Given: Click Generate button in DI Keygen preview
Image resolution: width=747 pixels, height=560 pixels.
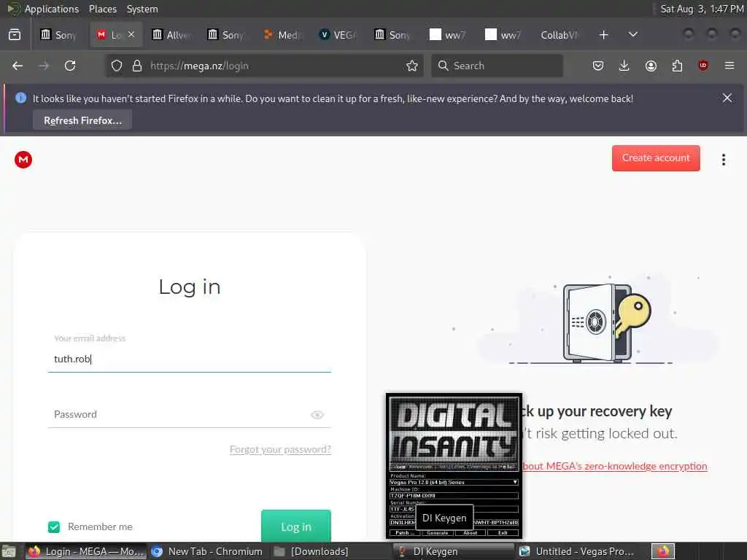Looking at the screenshot, I should click(438, 533).
